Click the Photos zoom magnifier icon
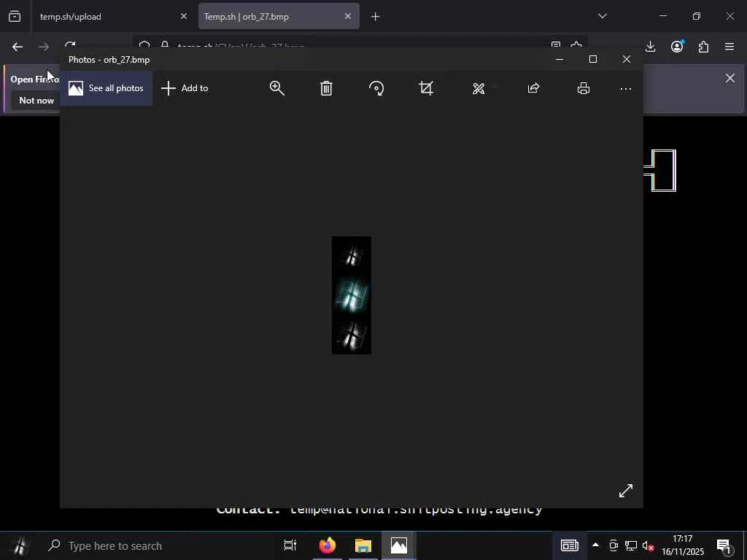Viewport: 747px width, 560px height. point(276,88)
